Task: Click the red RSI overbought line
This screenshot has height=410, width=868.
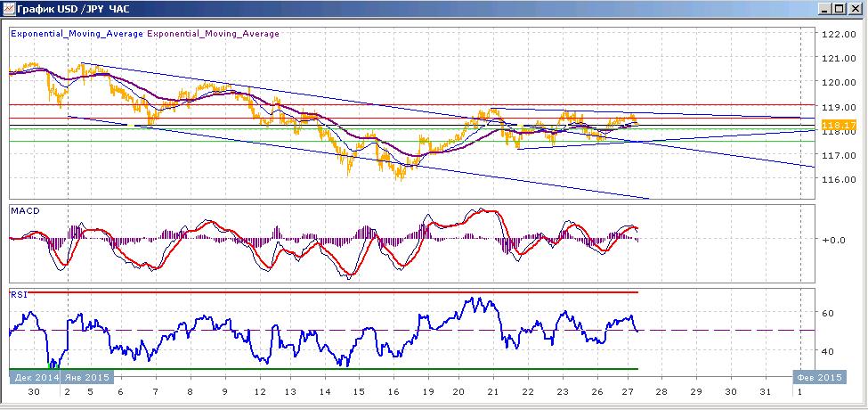Action: click(324, 292)
